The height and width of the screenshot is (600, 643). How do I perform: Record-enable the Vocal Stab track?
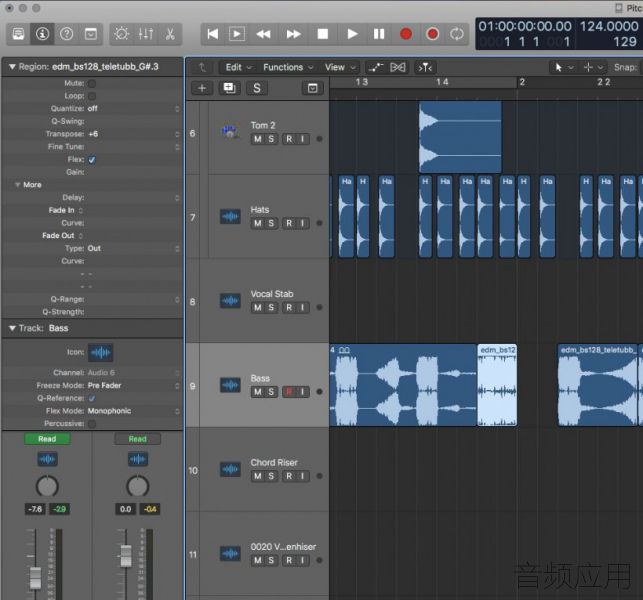(x=289, y=308)
